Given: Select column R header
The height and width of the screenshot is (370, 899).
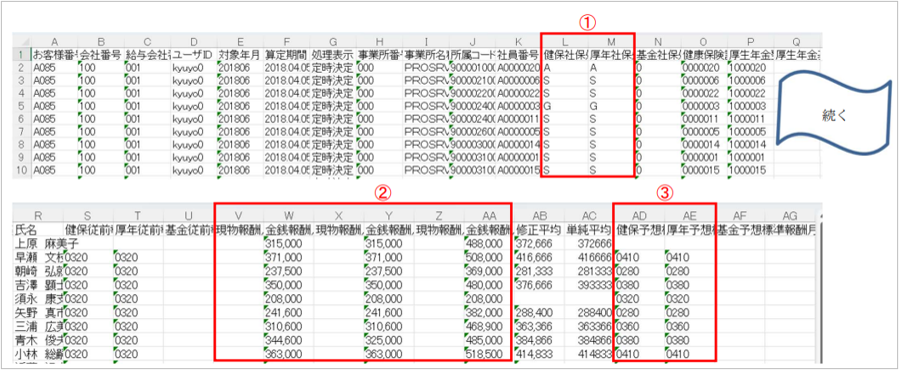Looking at the screenshot, I should pyautogui.click(x=39, y=216).
